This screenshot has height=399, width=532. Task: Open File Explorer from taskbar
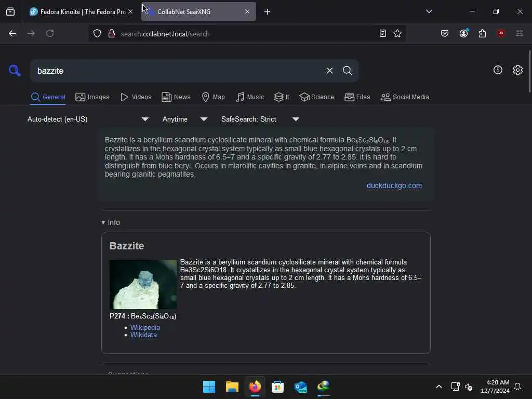pyautogui.click(x=232, y=387)
